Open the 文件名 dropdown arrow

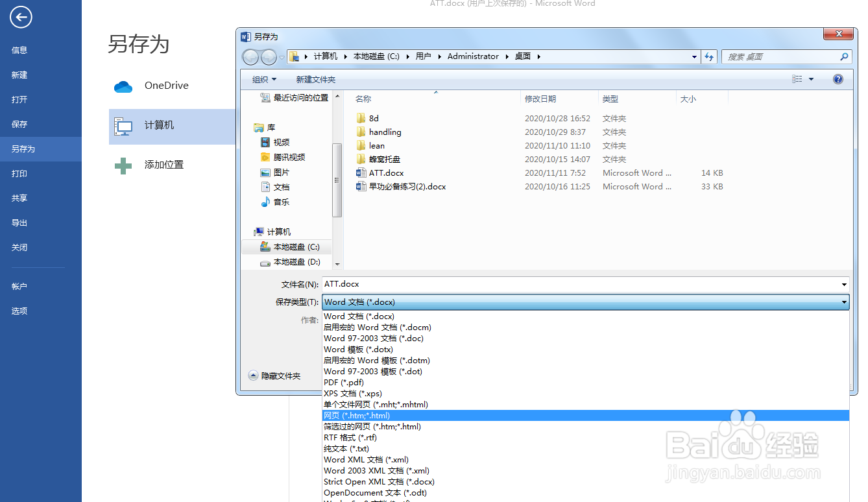843,285
